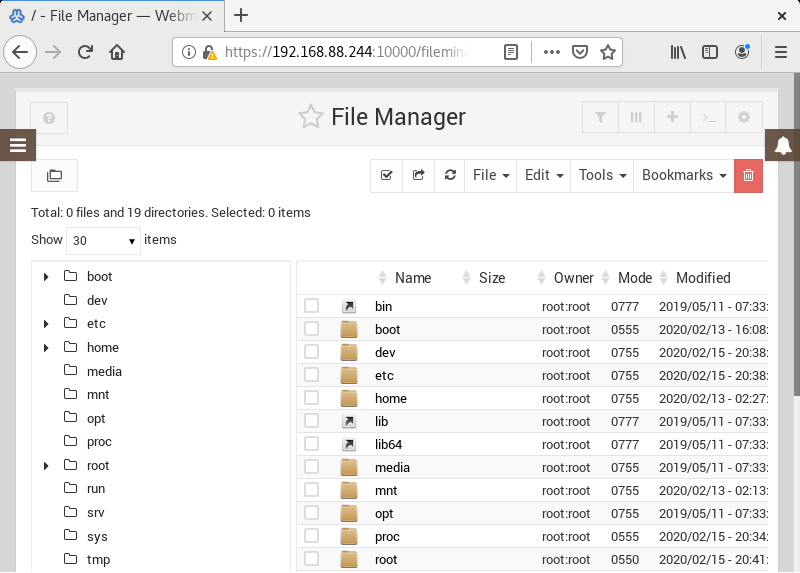
Task: Check the box for dev row
Action: (x=311, y=352)
